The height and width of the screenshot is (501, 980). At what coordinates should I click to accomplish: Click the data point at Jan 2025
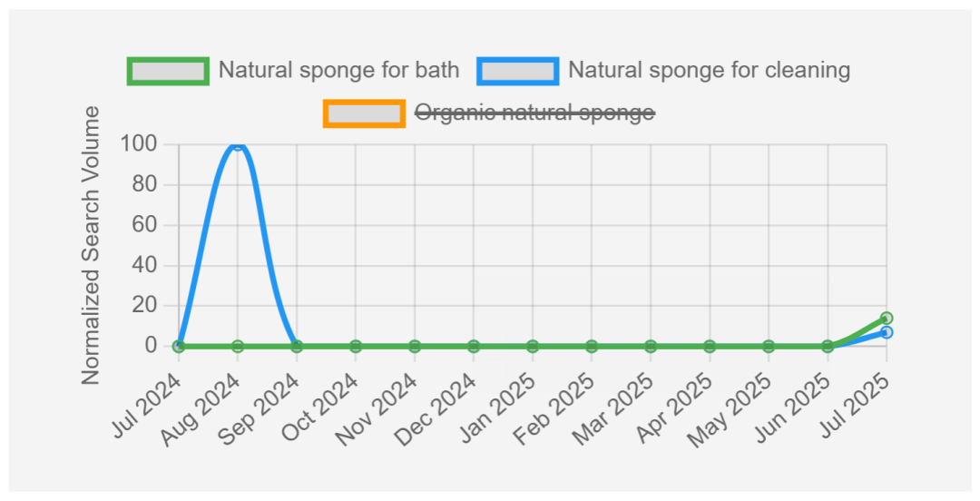point(533,346)
